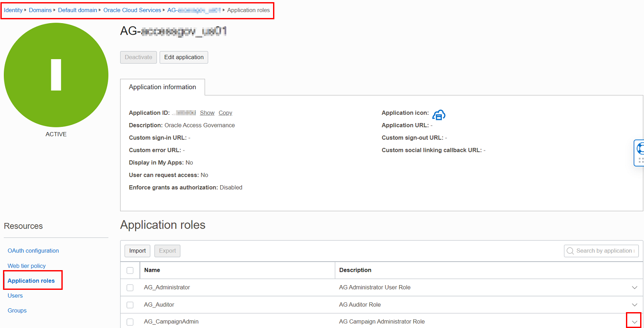Click the AG_Auditor role name
Screen dimensions: 644x328
[x=159, y=304]
